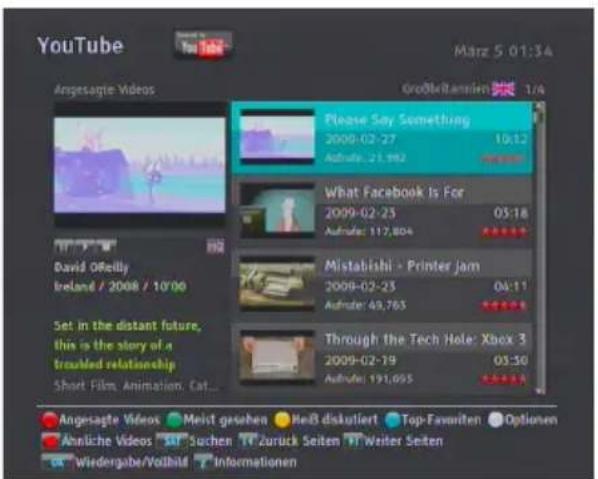The height and width of the screenshot is (479, 598).
Task: Click the key icon beside Weiter Seiten
Action: click(x=352, y=441)
